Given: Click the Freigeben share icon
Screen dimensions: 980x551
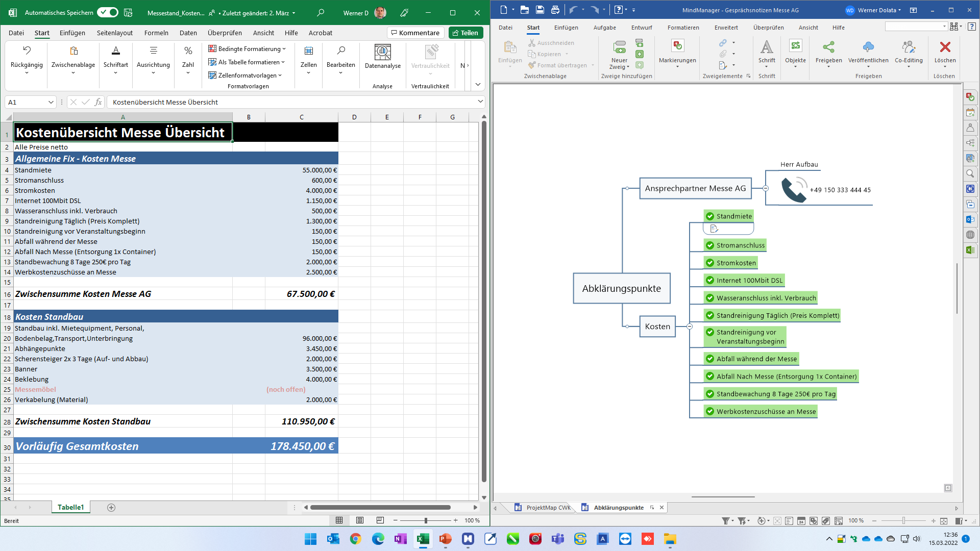Looking at the screenshot, I should tap(828, 46).
